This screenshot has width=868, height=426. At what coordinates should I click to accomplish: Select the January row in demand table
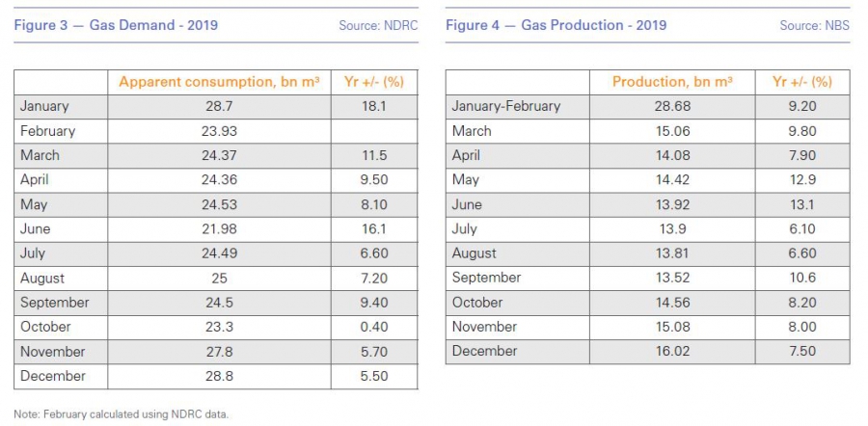(x=44, y=106)
